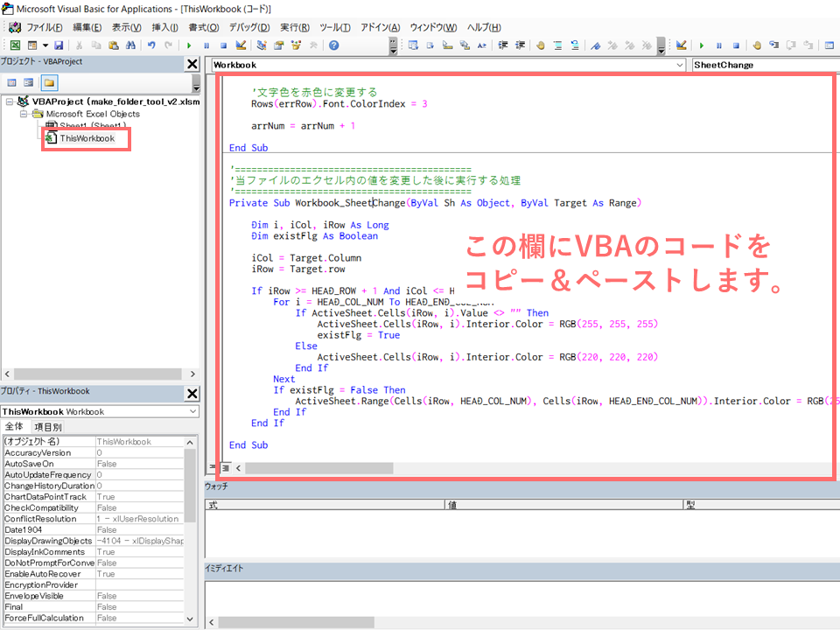Click the Project panel horizontal scroll right arrow
Image resolution: width=840 pixels, height=630 pixels.
[192, 374]
